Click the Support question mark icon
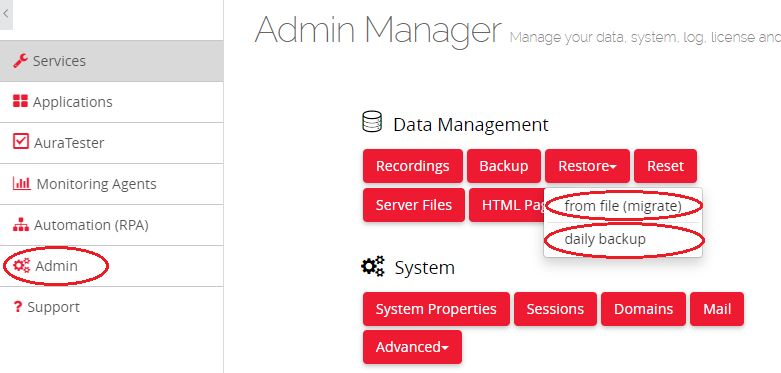The height and width of the screenshot is (373, 781). pos(18,307)
